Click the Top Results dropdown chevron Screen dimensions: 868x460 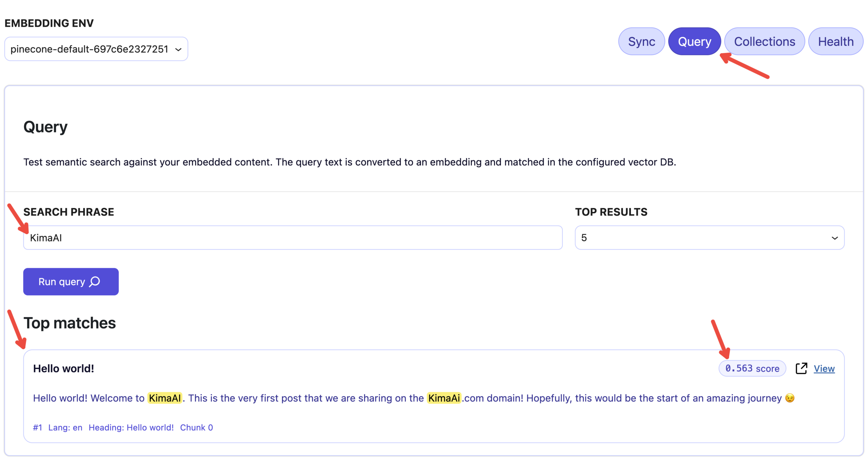[x=834, y=238]
